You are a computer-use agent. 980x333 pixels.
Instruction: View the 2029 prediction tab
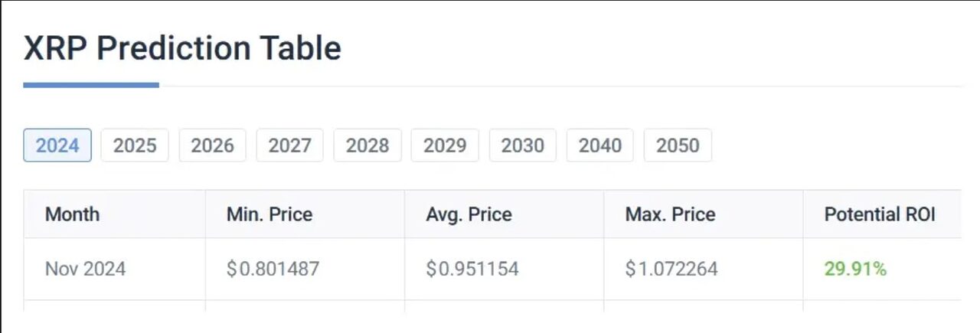(445, 145)
